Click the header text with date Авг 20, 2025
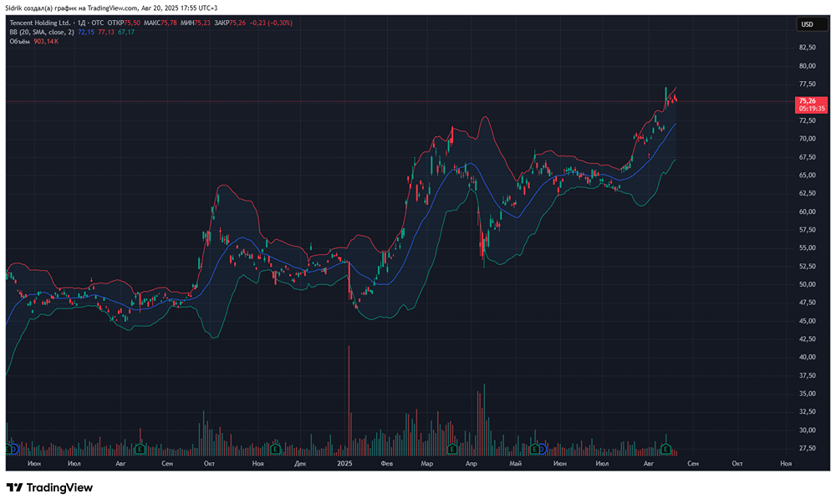 pyautogui.click(x=111, y=8)
